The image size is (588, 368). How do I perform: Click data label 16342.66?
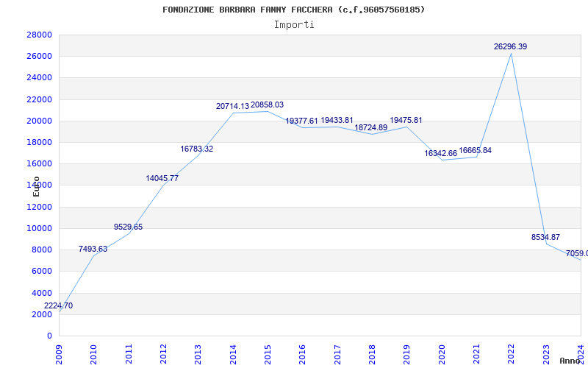click(x=440, y=153)
